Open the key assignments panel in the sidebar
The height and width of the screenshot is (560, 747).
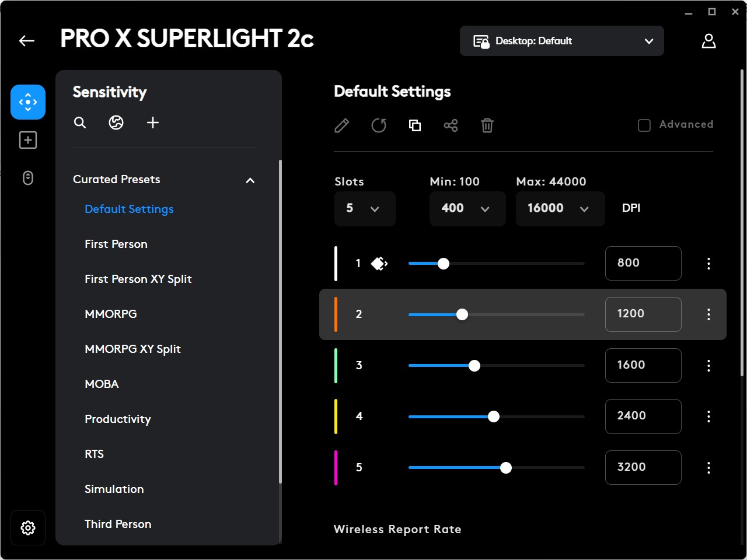pyautogui.click(x=27, y=140)
